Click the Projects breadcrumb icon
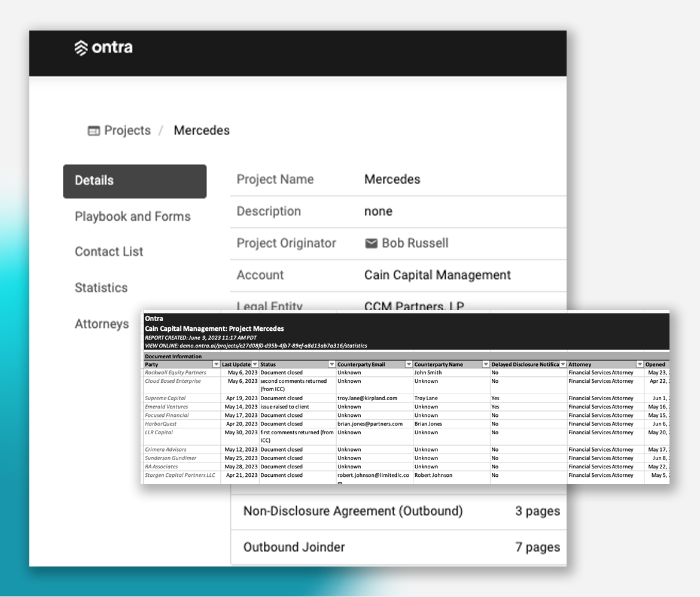This screenshot has height=597, width=700. [93, 131]
